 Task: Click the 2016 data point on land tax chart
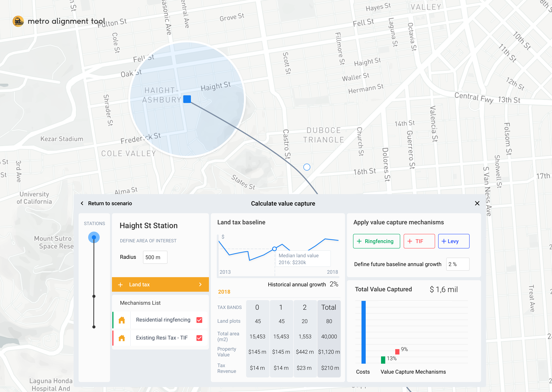coord(274,249)
